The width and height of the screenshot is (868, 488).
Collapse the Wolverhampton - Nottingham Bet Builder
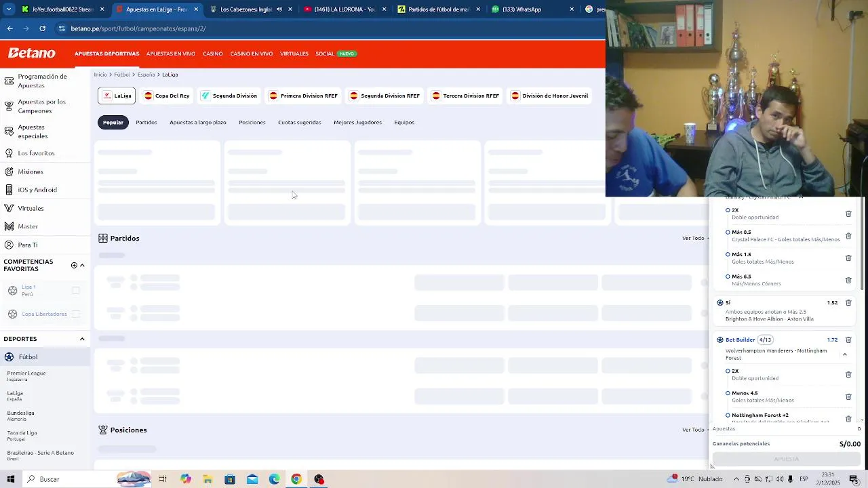[845, 354]
